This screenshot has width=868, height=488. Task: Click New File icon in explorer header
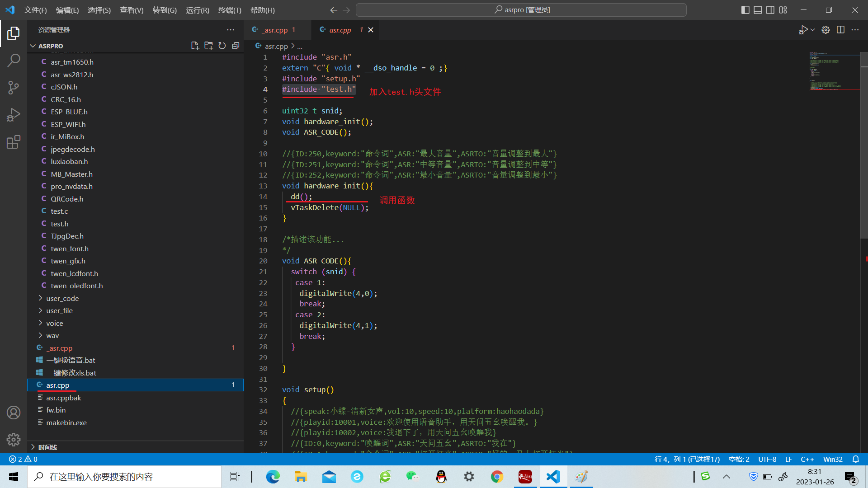(195, 46)
